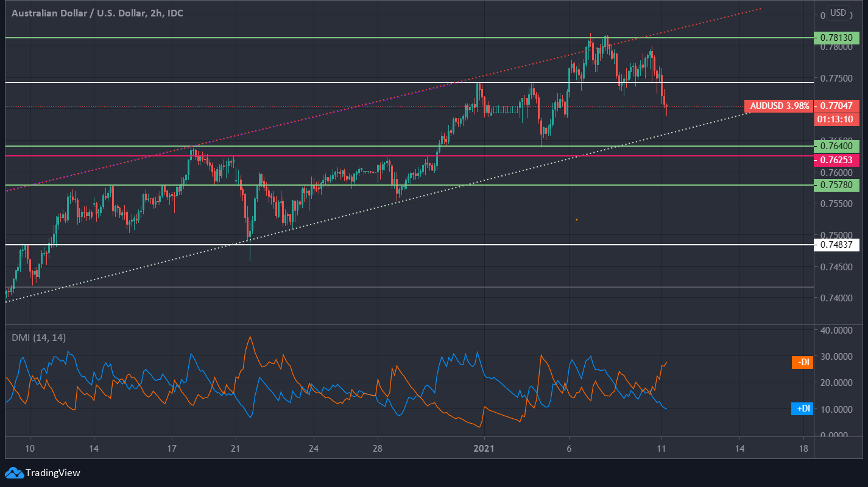Click the date 17 on the time axis
The image size is (868, 487).
tap(172, 449)
